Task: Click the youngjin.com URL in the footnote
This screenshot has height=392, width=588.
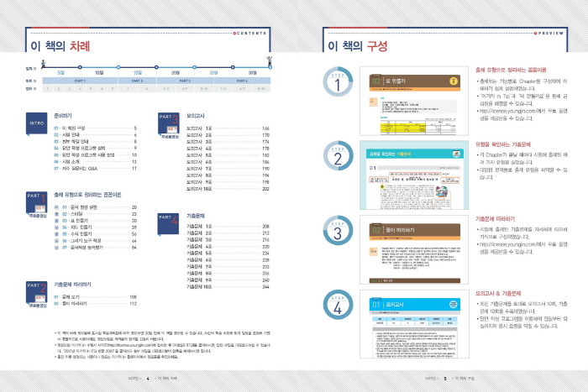Action: tap(129, 345)
